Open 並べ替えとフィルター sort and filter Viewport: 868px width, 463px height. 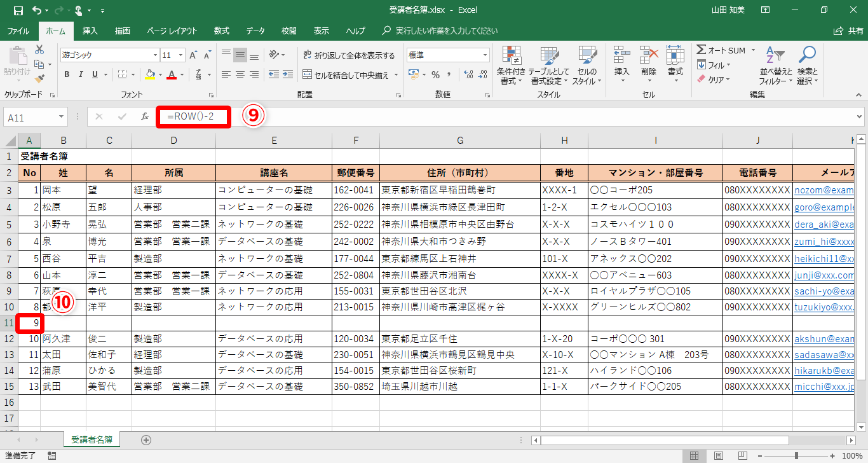776,66
